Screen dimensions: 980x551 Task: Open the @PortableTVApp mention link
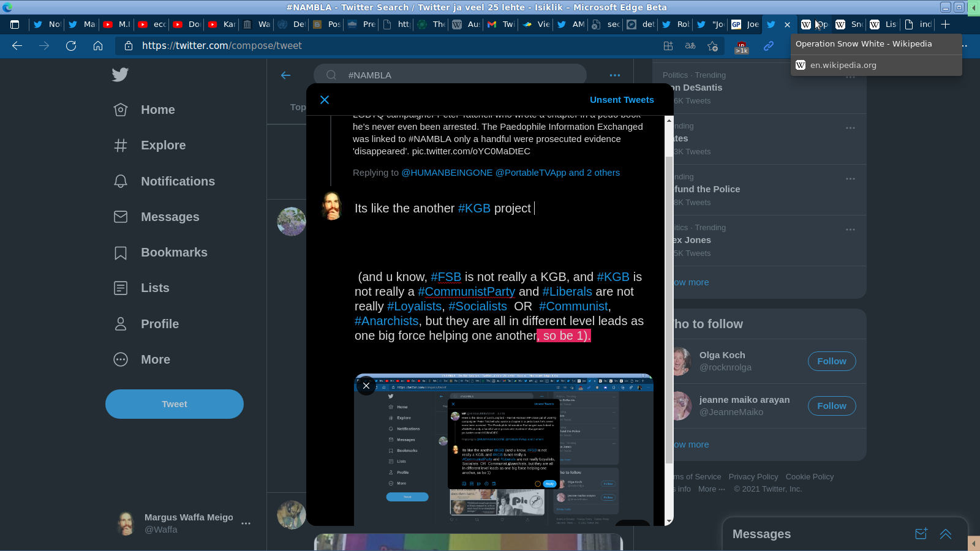(x=530, y=173)
